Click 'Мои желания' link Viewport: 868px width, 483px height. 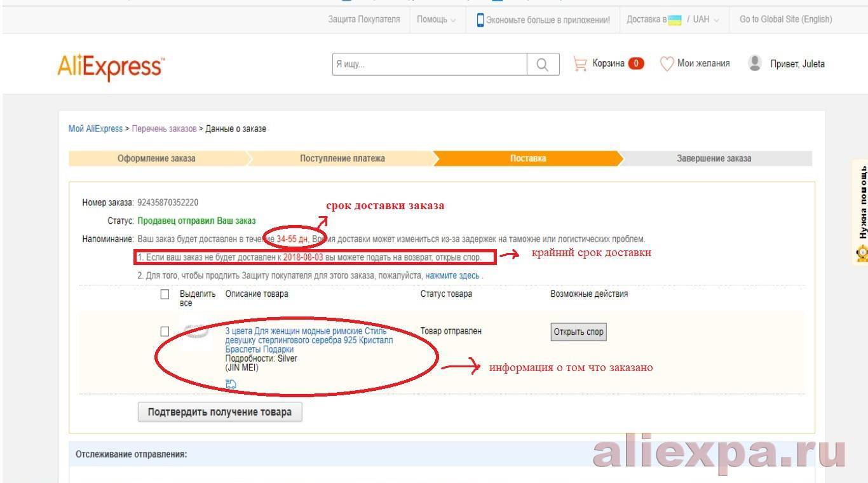703,64
